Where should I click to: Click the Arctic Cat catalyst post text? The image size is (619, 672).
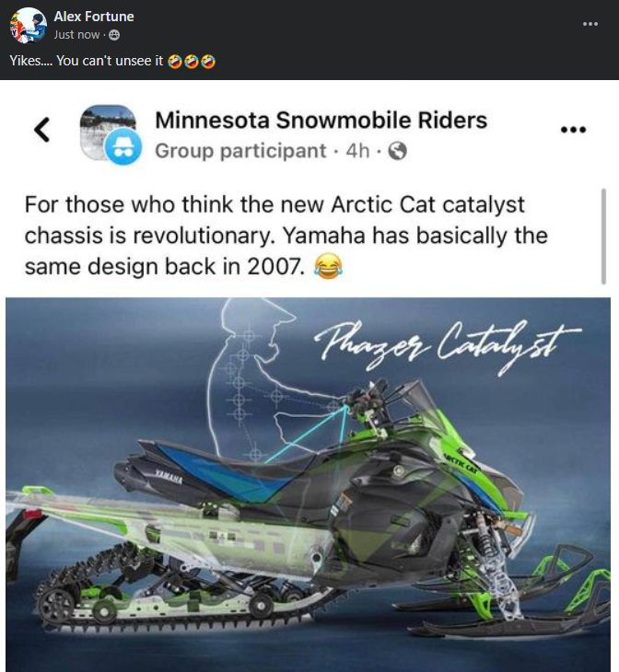click(286, 236)
